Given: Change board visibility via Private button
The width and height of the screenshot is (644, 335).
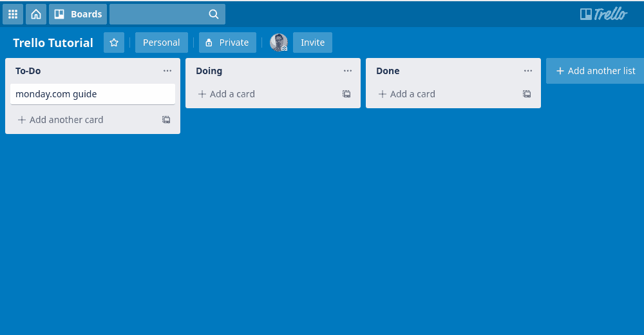Looking at the screenshot, I should click(227, 43).
